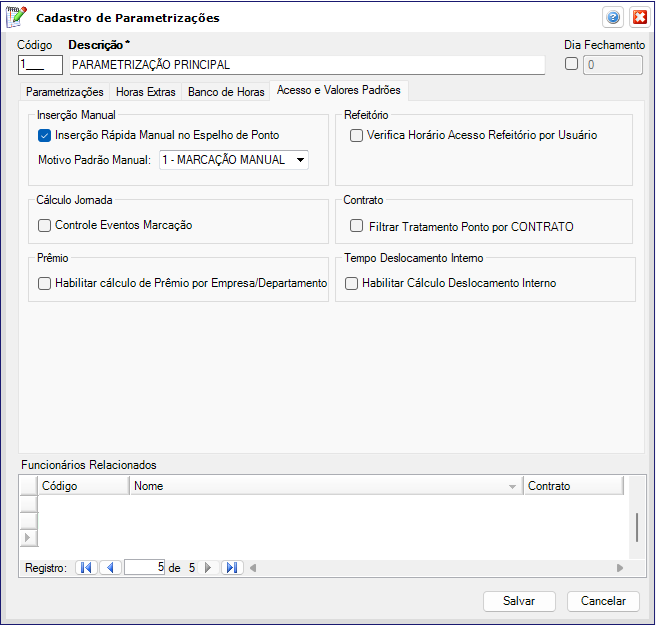Jump to last record in navigator

[232, 567]
